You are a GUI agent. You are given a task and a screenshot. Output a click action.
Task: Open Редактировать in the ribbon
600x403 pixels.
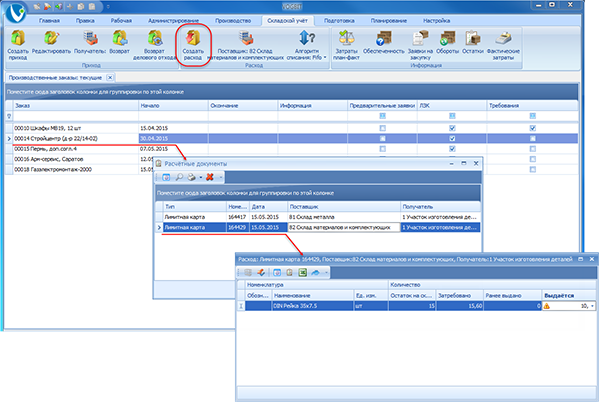pyautogui.click(x=51, y=43)
